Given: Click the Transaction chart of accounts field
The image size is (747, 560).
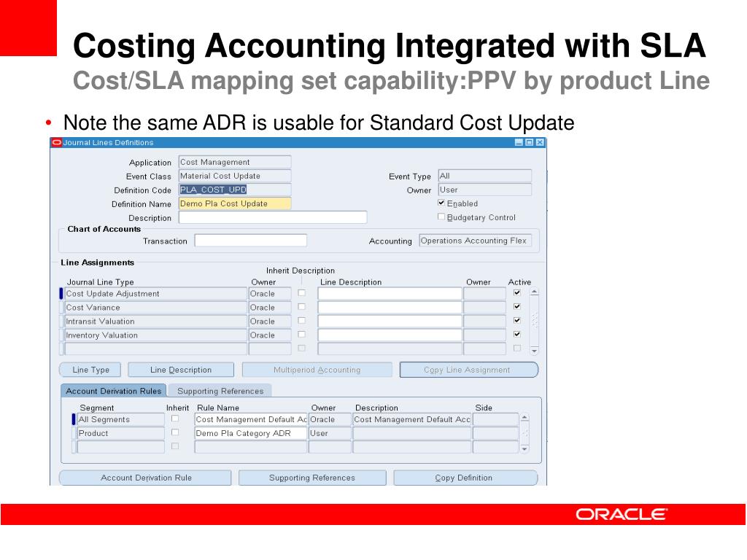Looking at the screenshot, I should (251, 241).
